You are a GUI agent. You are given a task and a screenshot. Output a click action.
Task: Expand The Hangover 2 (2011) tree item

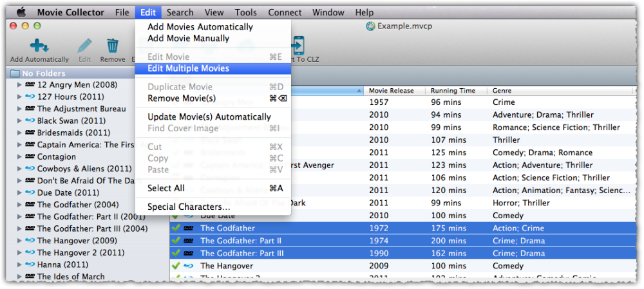[19, 253]
